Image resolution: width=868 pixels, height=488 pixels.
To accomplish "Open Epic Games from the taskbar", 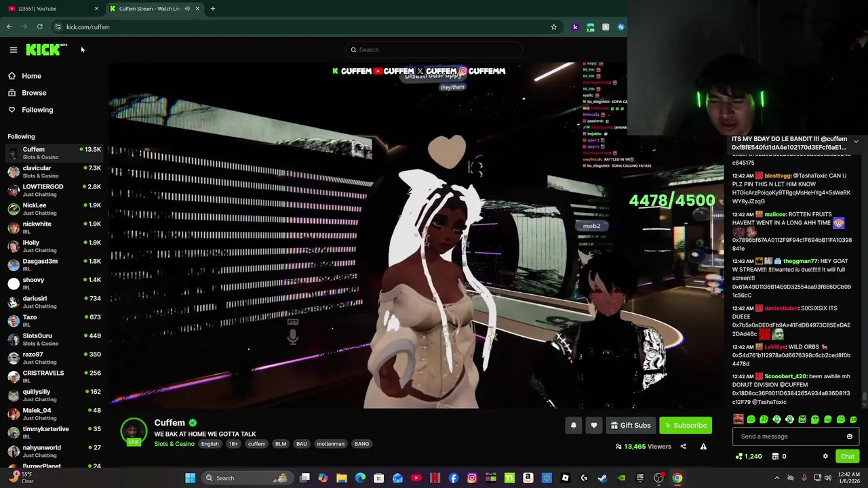I will click(639, 478).
